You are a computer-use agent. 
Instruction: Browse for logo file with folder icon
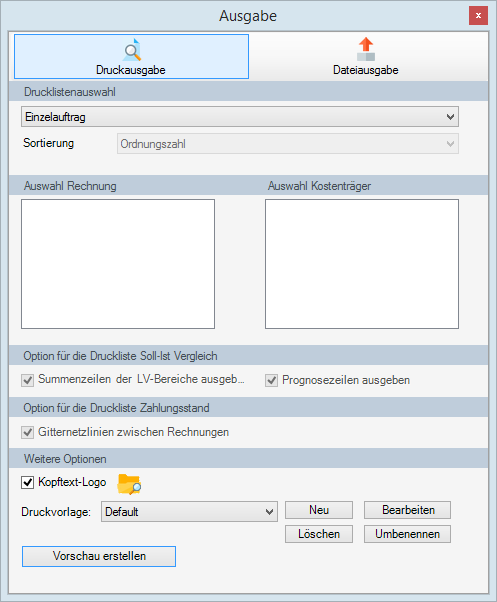[129, 484]
